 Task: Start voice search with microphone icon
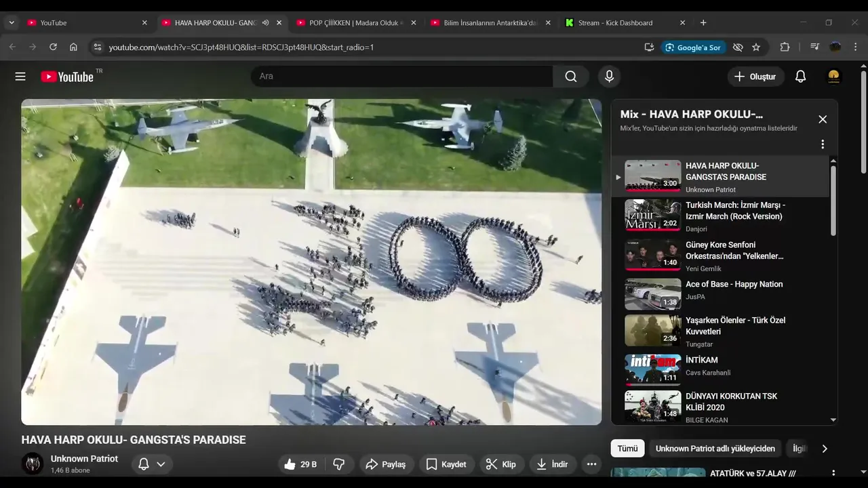(609, 77)
